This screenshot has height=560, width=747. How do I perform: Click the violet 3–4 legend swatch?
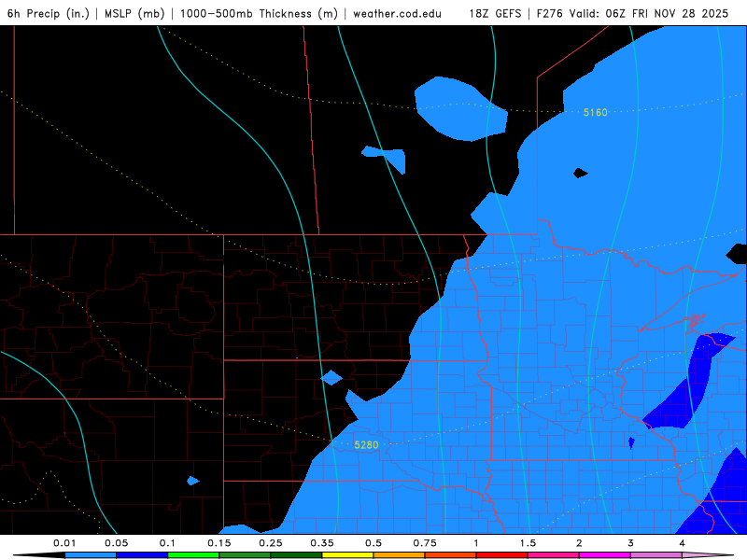click(656, 555)
